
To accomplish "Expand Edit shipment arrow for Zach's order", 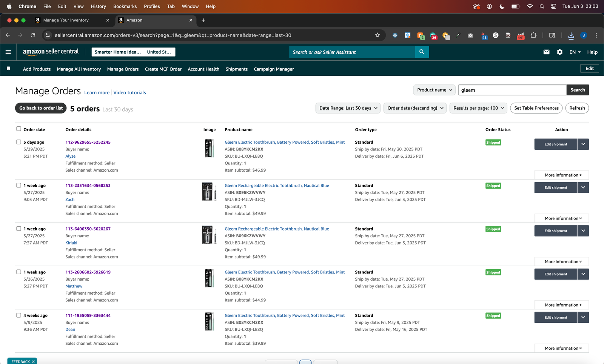I will (x=583, y=187).
